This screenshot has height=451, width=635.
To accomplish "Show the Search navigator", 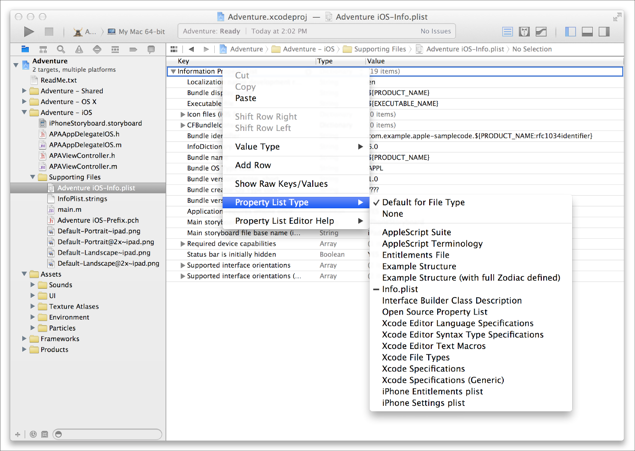I will [x=61, y=49].
